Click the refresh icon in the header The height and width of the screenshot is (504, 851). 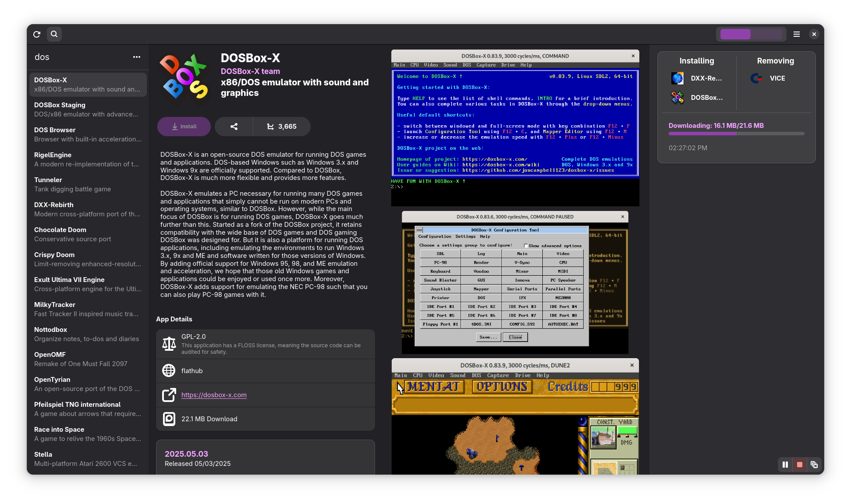(x=37, y=34)
